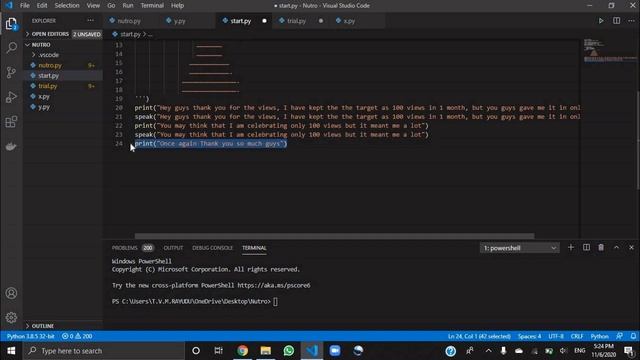Run the Python file with the play icon
This screenshot has width=640, height=360.
point(601,20)
